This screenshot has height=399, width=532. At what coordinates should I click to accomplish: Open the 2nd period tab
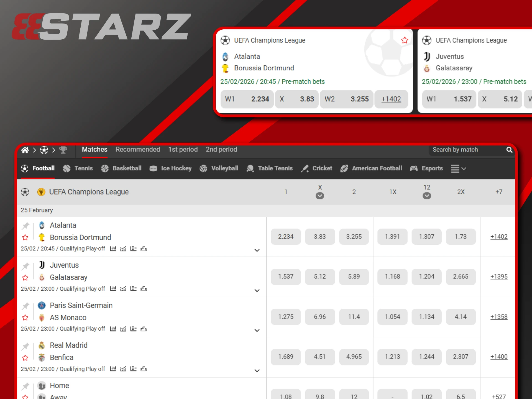(x=221, y=149)
